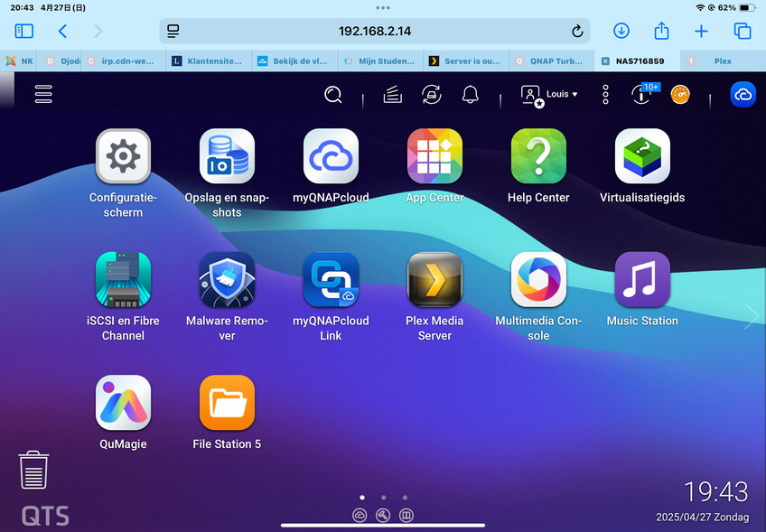This screenshot has height=532, width=766.
Task: Launch myQNAPcloud Link app
Action: [x=331, y=279]
